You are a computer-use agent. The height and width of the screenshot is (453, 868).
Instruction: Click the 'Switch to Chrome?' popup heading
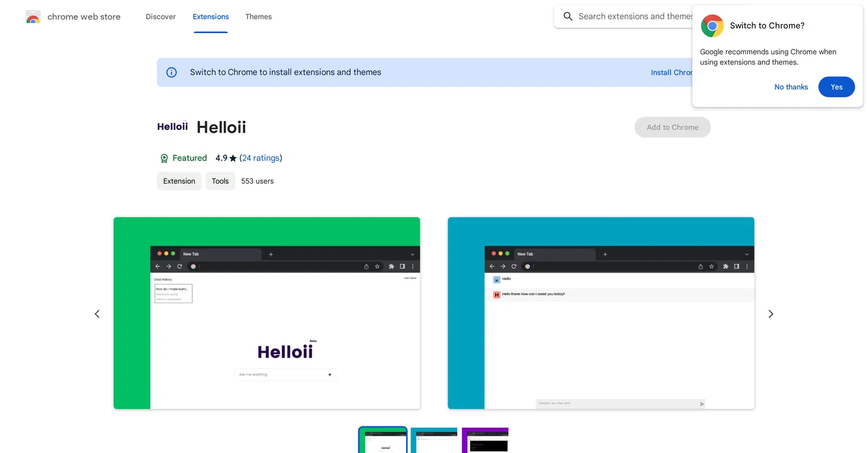(x=767, y=25)
